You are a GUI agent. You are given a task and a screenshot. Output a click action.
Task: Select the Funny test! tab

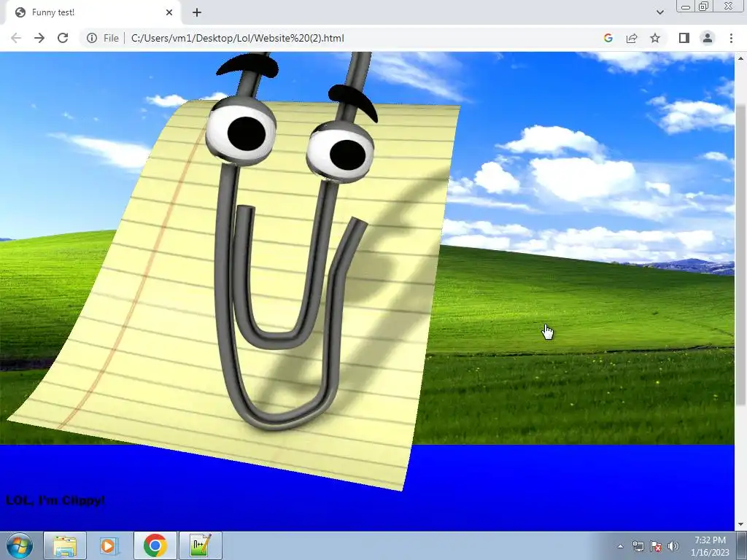(93, 13)
